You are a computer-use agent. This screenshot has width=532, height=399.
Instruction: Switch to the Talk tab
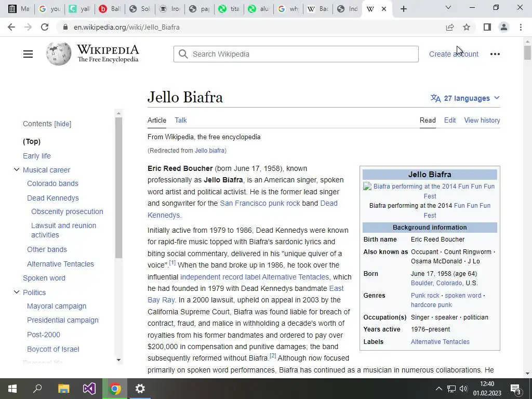click(180, 120)
